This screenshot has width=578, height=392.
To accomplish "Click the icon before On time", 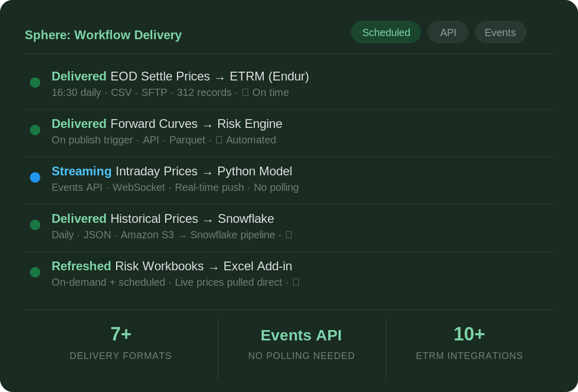I will [x=245, y=92].
